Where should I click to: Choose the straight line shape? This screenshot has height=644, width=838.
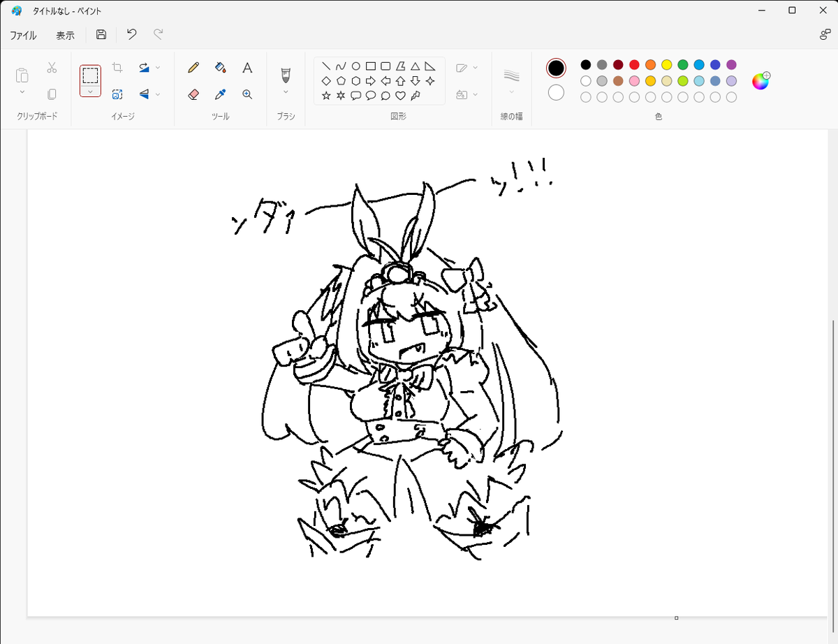click(x=326, y=66)
